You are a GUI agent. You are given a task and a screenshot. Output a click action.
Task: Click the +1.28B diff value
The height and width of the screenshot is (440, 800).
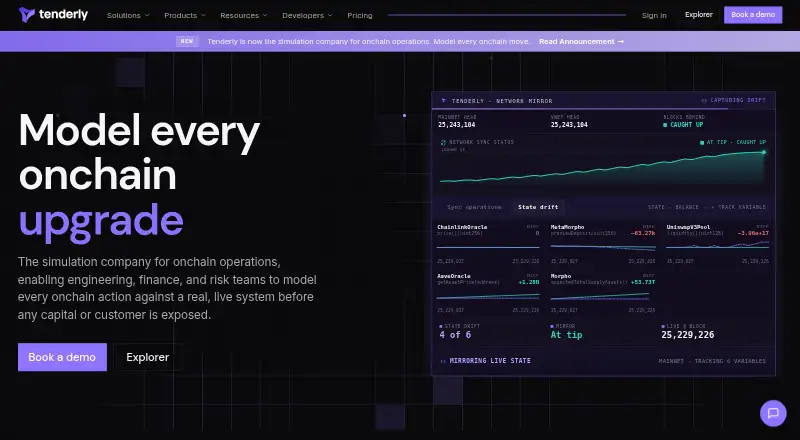click(529, 282)
